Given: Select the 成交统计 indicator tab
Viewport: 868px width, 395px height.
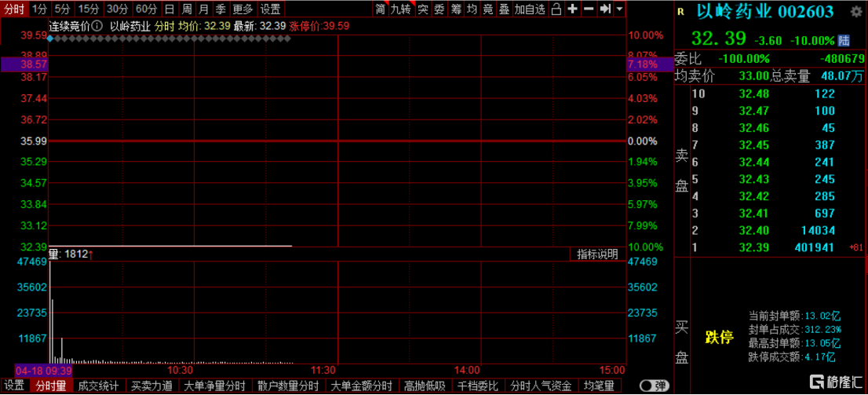Looking at the screenshot, I should pyautogui.click(x=99, y=386).
